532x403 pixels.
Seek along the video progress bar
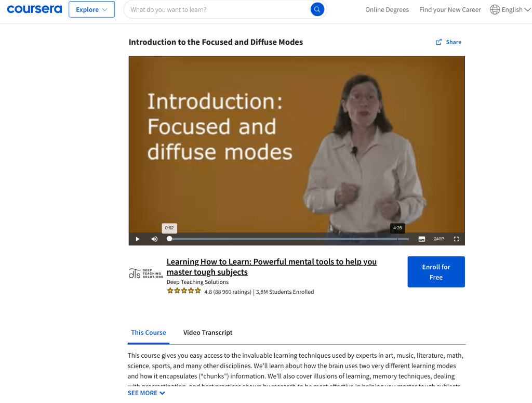tap(289, 239)
